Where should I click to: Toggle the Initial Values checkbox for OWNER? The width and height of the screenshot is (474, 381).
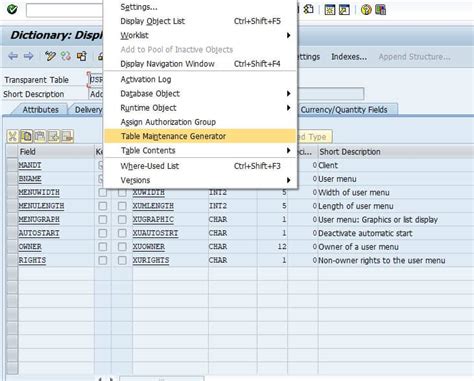[x=122, y=247]
